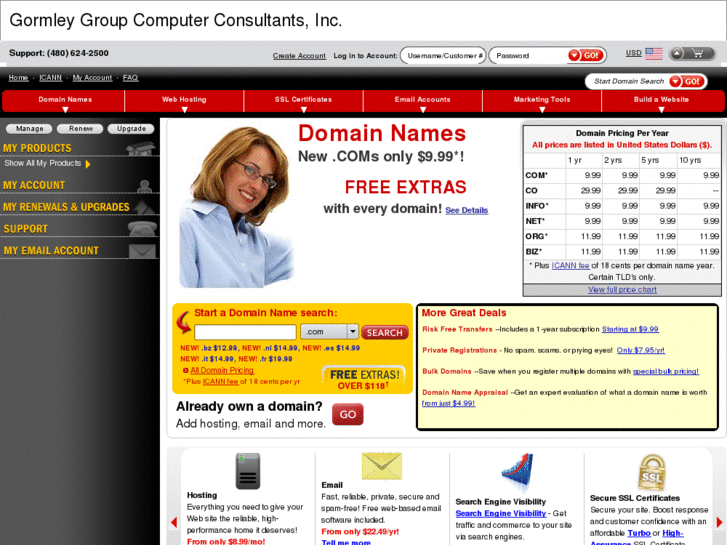
Task: Click the SSL padlock icon
Action: point(652,472)
